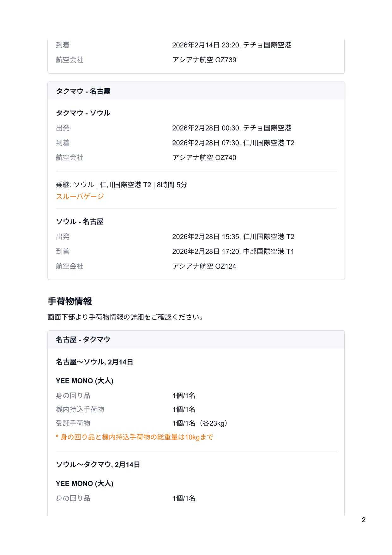Click the 手荷物情報 heading
The height and width of the screenshot is (555, 392).
[70, 302]
